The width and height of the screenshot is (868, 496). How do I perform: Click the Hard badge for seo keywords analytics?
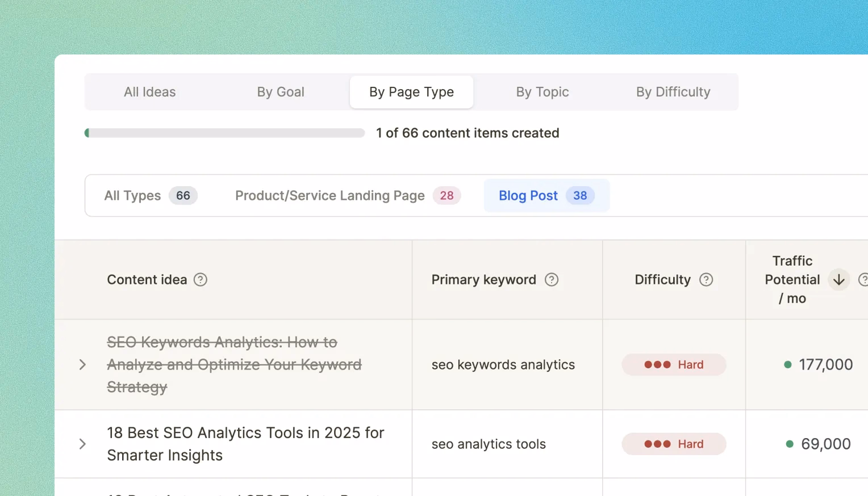(674, 365)
